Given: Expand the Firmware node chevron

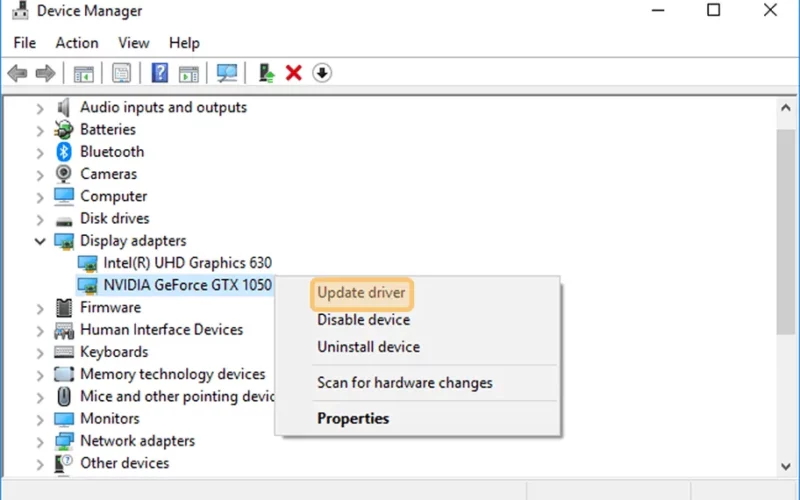Looking at the screenshot, I should [40, 309].
